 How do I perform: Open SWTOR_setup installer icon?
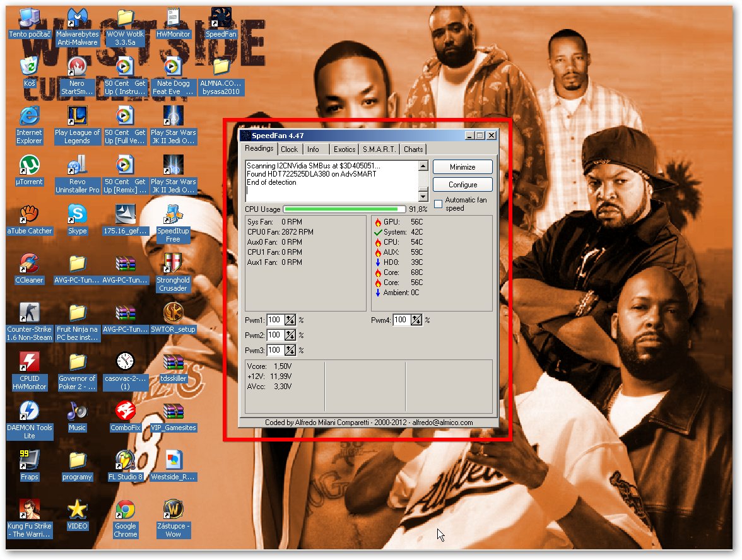[173, 318]
